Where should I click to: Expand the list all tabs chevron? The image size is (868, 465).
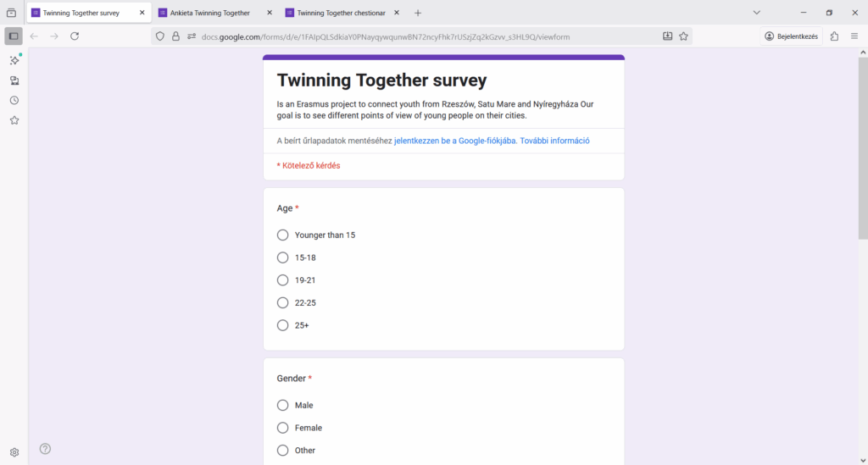click(x=757, y=13)
